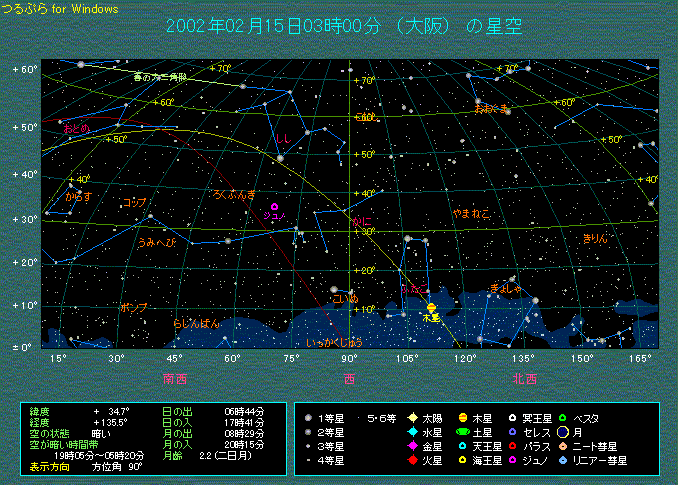Image resolution: width=678 pixels, height=485 pixels.
Task: Click the リニアー彗星 comet legend icon
Action: (x=563, y=460)
